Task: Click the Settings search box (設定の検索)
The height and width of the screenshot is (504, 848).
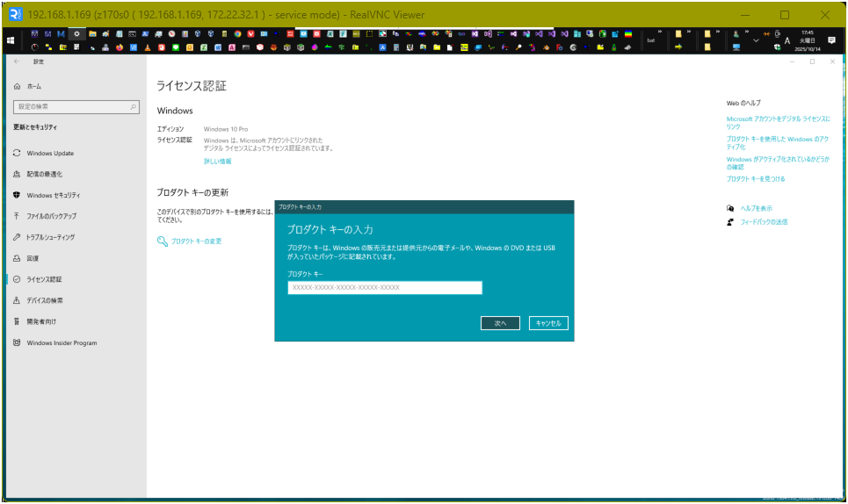Action: 76,107
